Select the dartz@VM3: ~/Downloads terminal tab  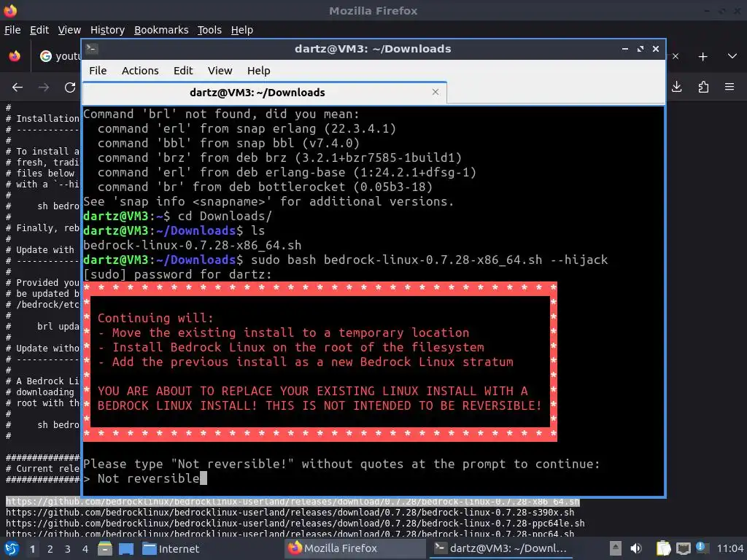click(x=264, y=93)
